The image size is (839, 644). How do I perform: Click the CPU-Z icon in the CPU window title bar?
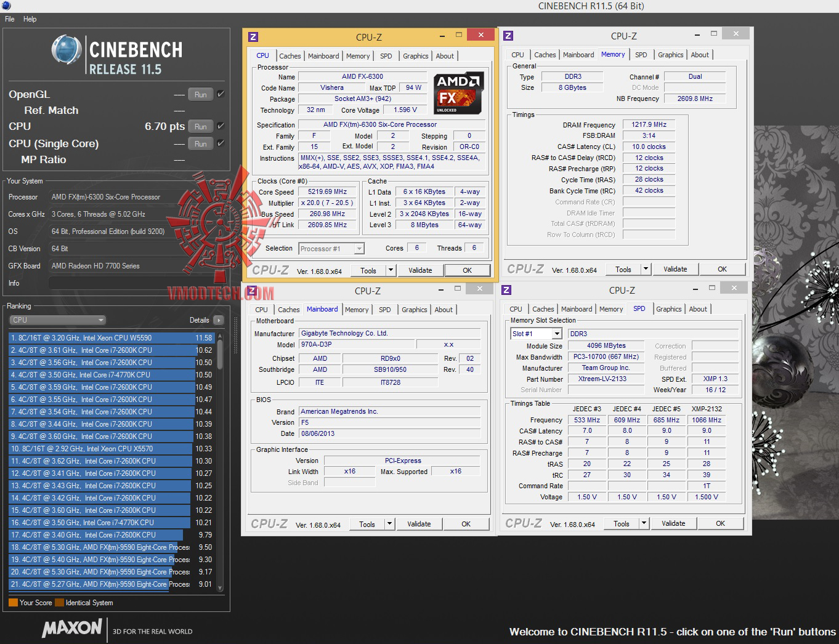253,37
